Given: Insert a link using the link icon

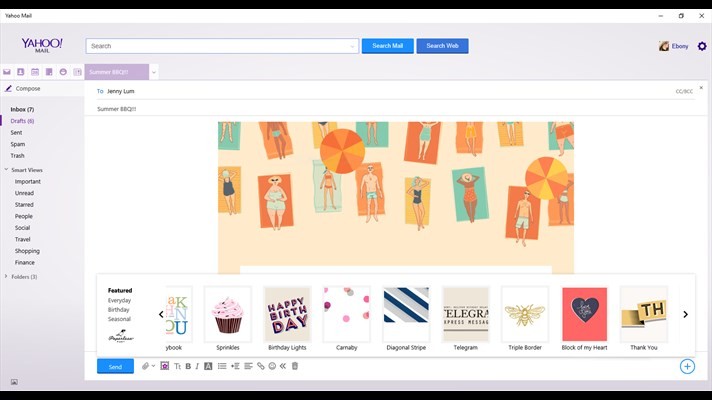Looking at the screenshot, I should tap(261, 366).
